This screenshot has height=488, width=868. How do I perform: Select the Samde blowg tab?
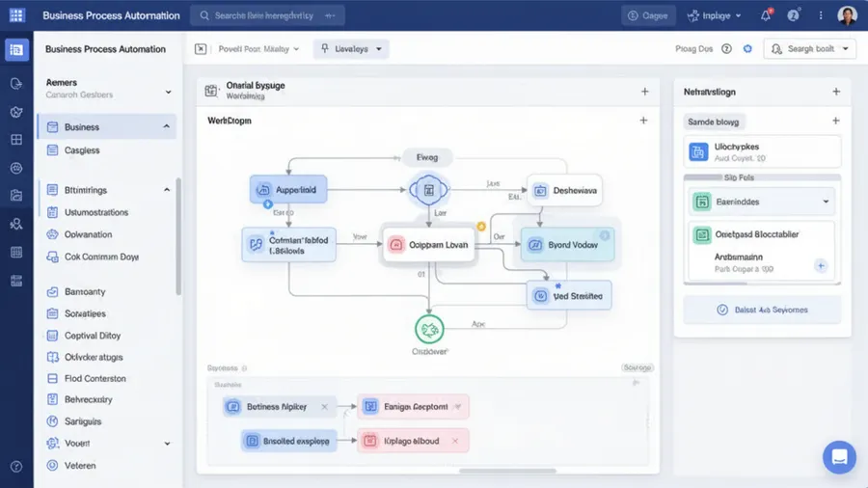click(714, 122)
